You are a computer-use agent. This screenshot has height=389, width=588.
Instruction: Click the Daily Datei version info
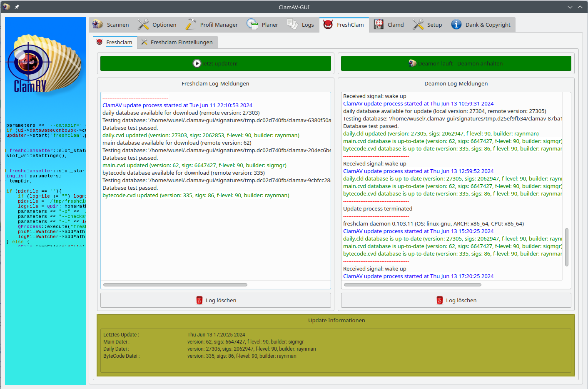coord(252,349)
